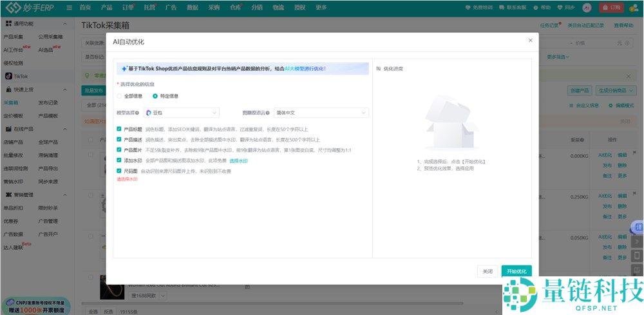This screenshot has height=315, width=644.
Task: Click the 同步 sync icon
Action: click(560, 8)
